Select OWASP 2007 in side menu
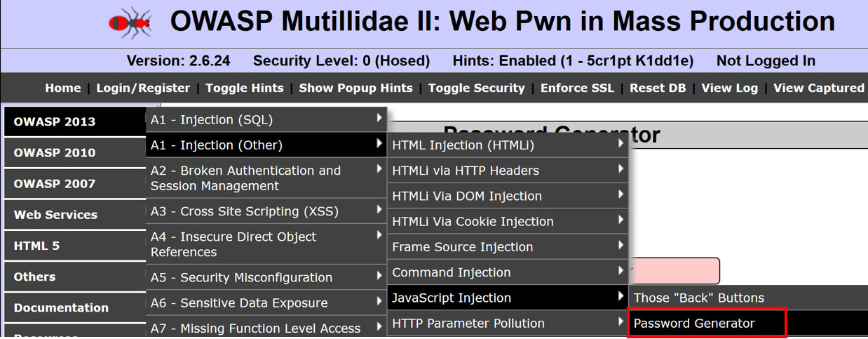The image size is (868, 339). 76,183
